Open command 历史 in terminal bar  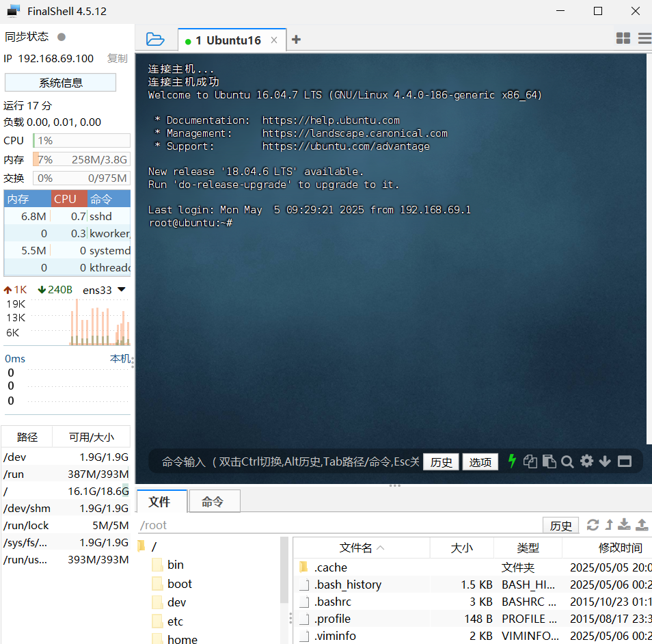coord(442,462)
